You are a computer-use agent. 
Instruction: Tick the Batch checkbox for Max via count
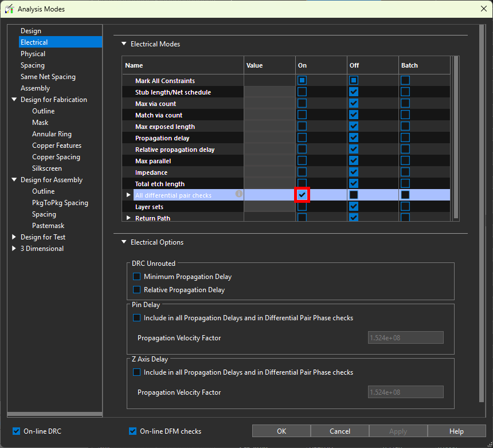(x=405, y=104)
